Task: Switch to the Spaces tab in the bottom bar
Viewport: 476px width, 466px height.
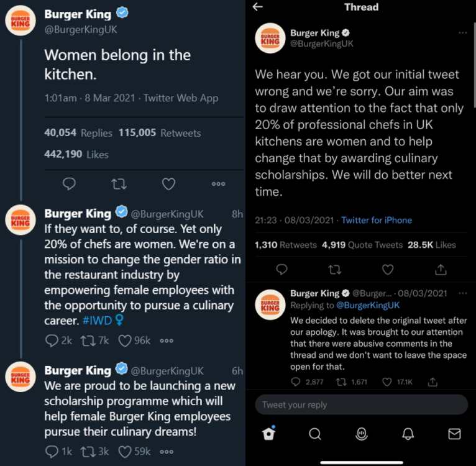Action: click(361, 434)
